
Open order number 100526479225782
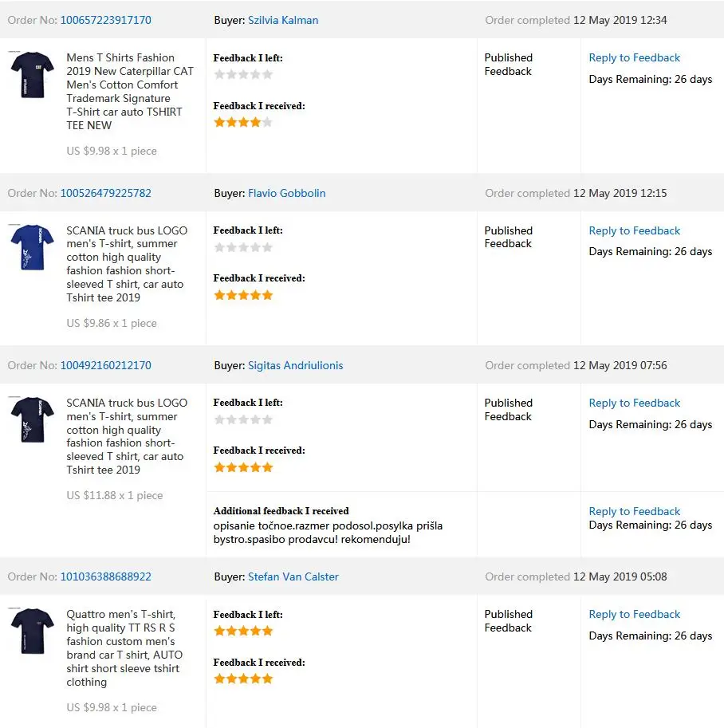105,193
